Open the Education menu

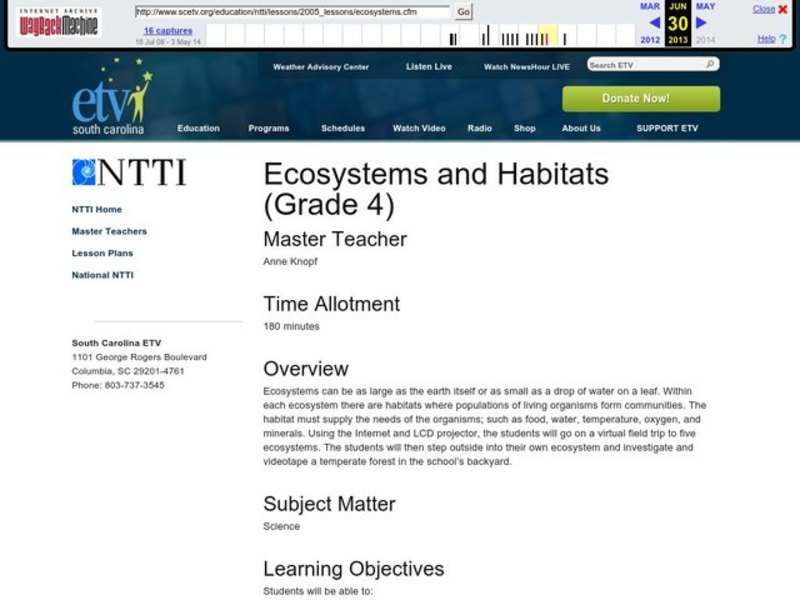tap(199, 128)
